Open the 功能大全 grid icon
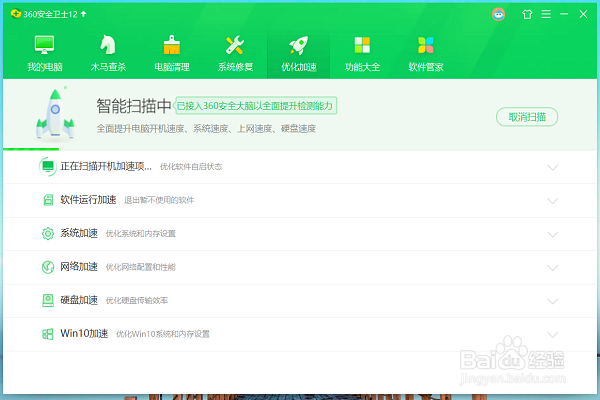600x400 pixels. tap(362, 45)
